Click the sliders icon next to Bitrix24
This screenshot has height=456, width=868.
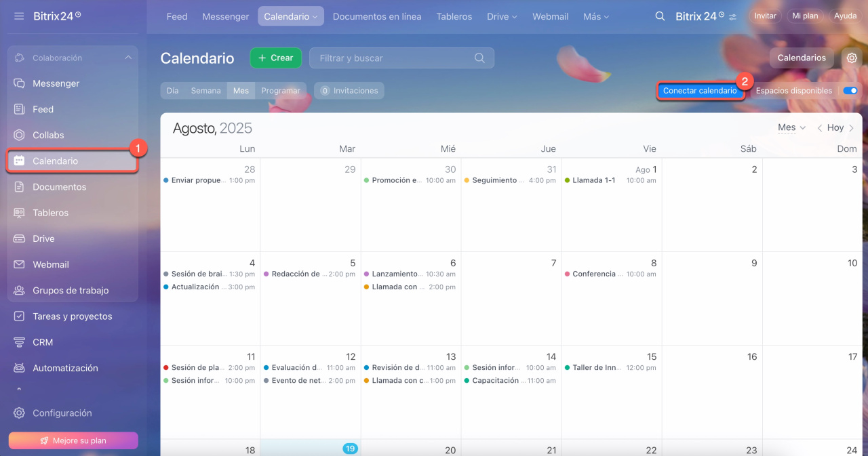point(732,17)
